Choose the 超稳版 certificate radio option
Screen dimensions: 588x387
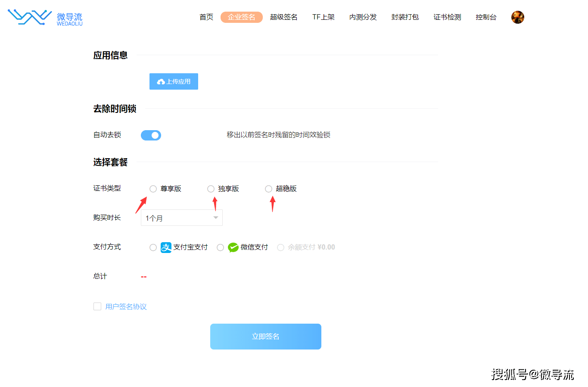point(268,189)
